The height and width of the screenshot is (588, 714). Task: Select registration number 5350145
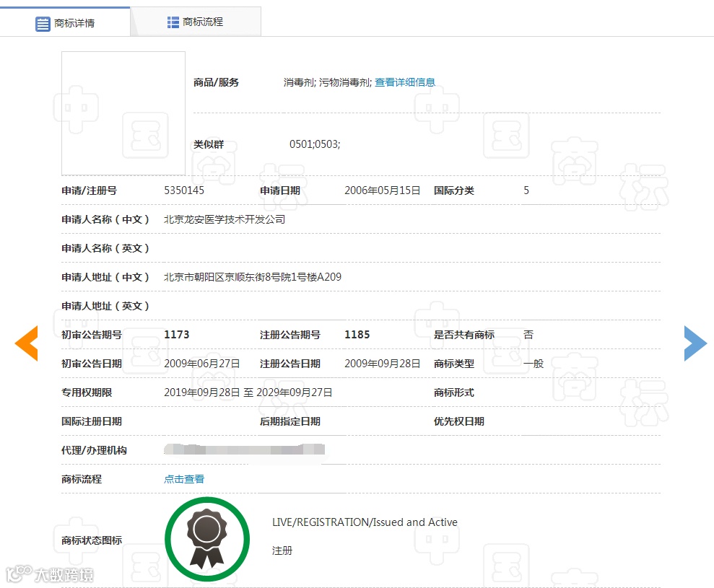tap(184, 190)
